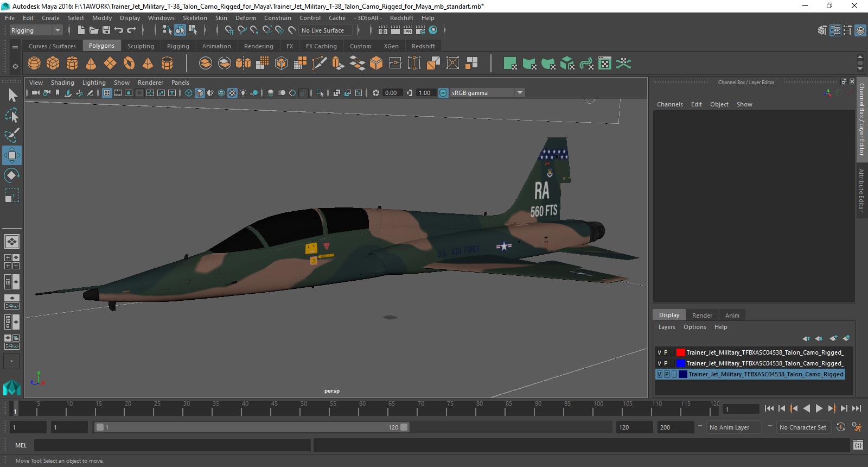The image size is (868, 467).
Task: Create a polygon plane from the shelf
Action: tap(110, 64)
